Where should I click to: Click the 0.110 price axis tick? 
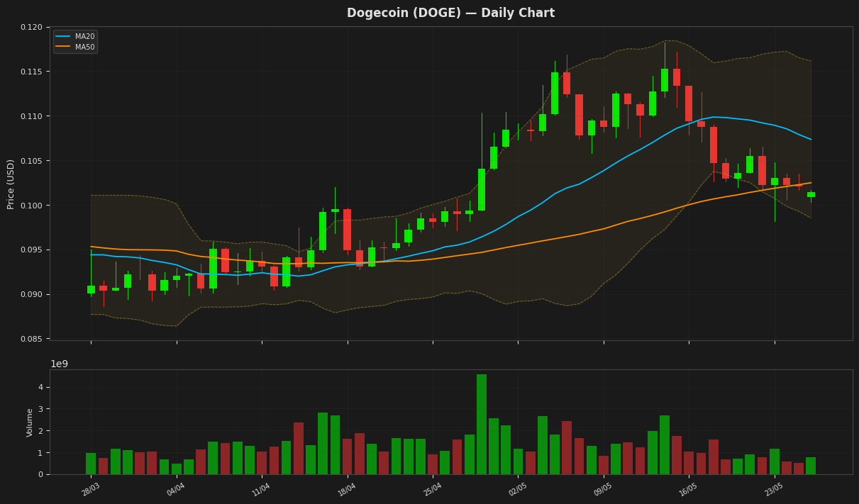tap(32, 116)
